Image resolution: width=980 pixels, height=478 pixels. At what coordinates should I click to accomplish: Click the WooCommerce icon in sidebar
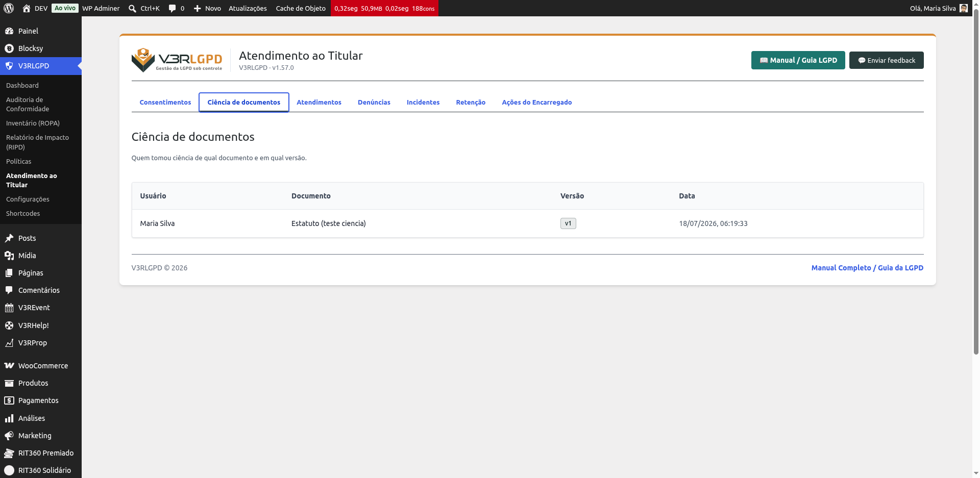click(9, 366)
